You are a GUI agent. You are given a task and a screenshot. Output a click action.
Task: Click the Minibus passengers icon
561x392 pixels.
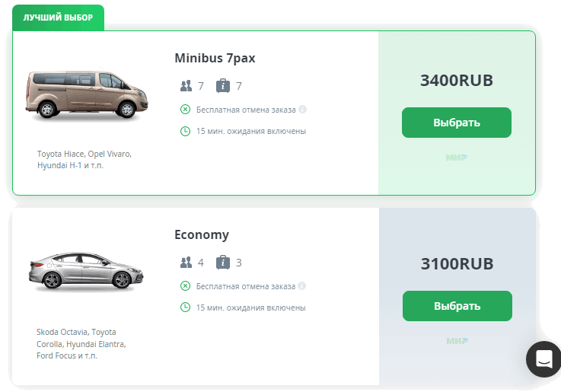coord(186,86)
